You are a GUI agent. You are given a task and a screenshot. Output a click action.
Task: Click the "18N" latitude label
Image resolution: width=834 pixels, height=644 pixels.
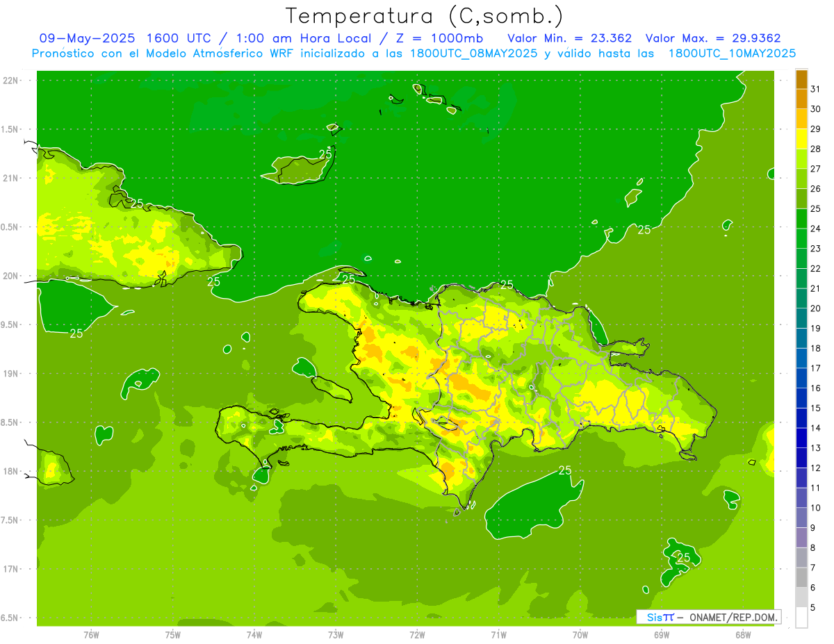point(11,471)
